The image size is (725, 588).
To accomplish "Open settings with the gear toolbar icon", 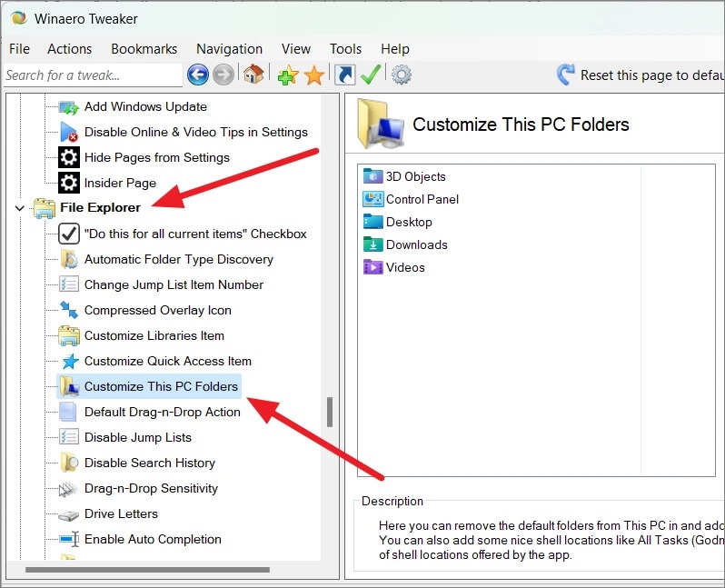I will coord(401,75).
